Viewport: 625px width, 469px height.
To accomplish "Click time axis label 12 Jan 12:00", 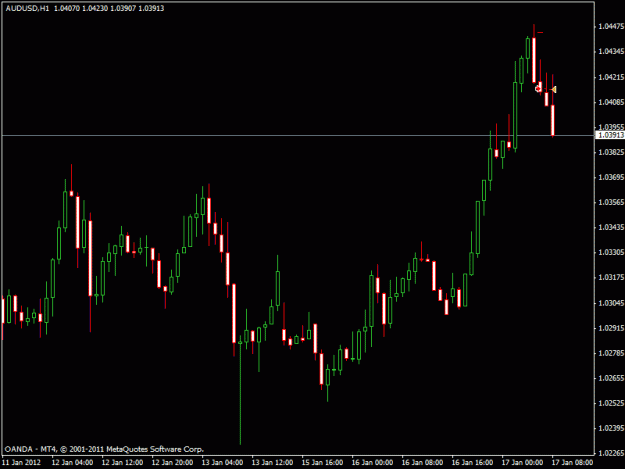I will (122, 462).
